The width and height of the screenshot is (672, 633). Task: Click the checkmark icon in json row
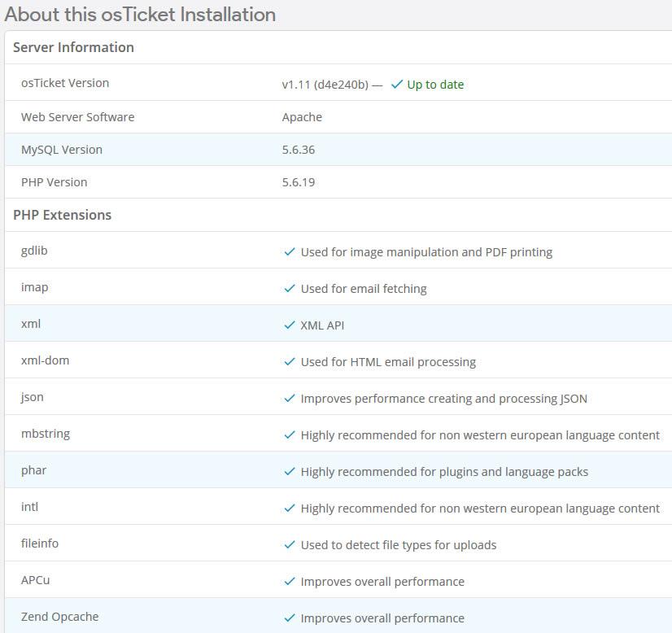click(x=289, y=399)
